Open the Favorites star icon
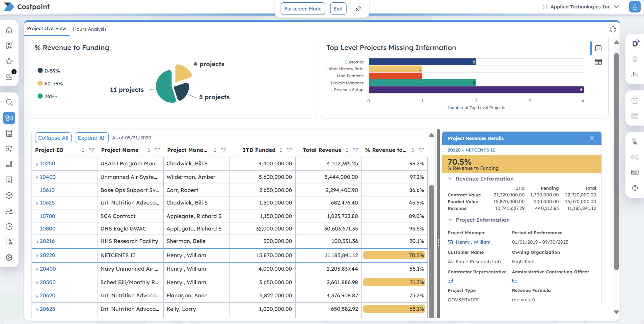The image size is (644, 324). [x=9, y=61]
